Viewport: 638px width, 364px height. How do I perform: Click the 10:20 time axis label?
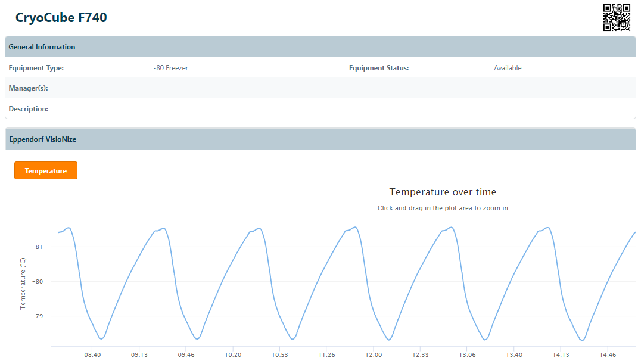pyautogui.click(x=233, y=355)
